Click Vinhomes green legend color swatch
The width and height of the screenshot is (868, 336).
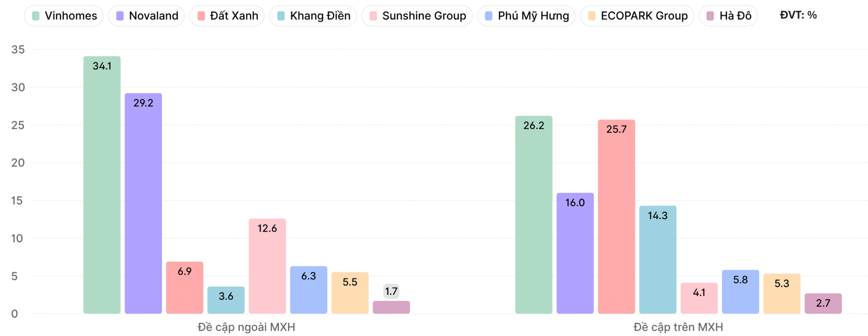point(36,16)
